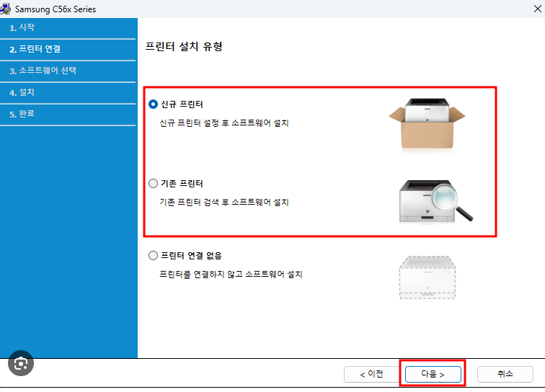
Task: Go back with the < 이전 button
Action: [371, 374]
